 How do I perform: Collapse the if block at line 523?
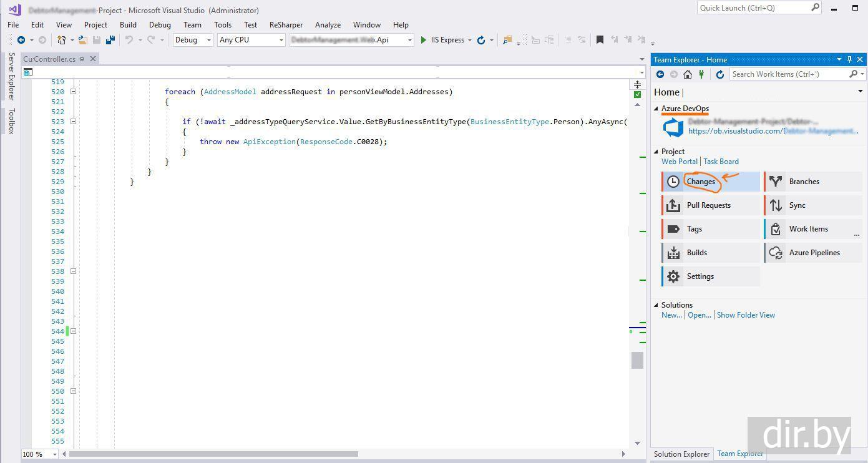73,122
